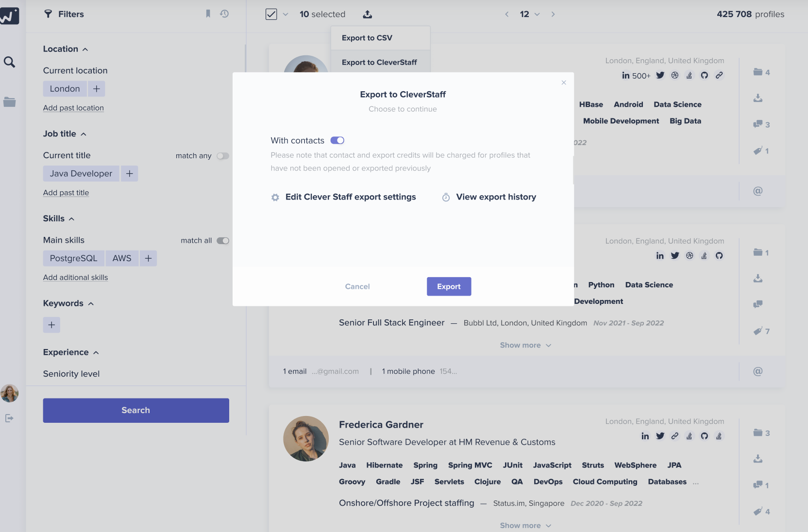This screenshot has width=808, height=532.
Task: Close the Export to CleverStaff dialog
Action: pos(564,83)
